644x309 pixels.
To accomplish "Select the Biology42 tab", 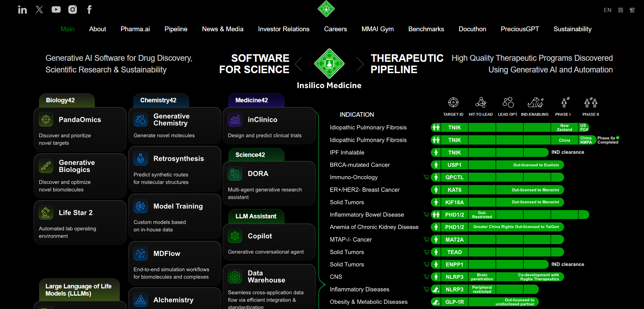I will 67,100.
